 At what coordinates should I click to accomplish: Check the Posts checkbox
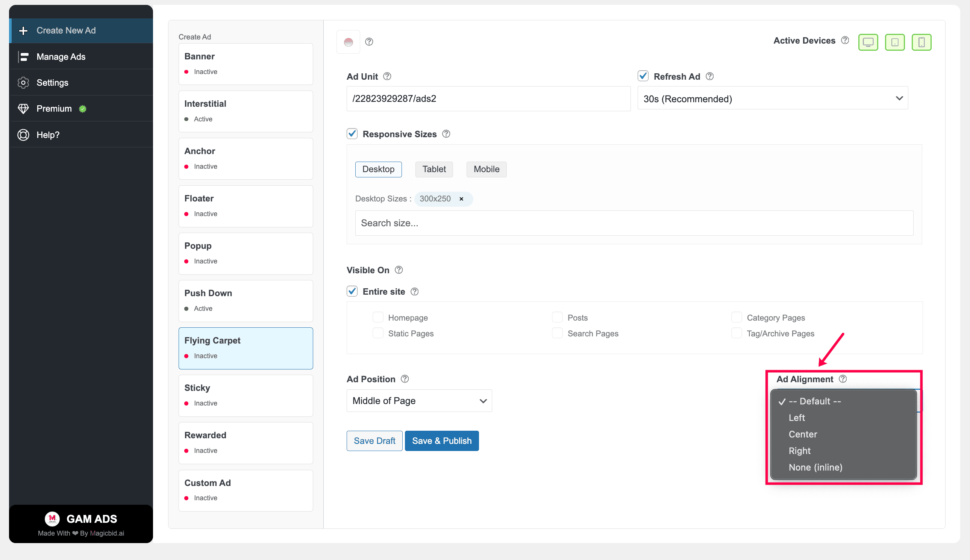click(x=557, y=317)
